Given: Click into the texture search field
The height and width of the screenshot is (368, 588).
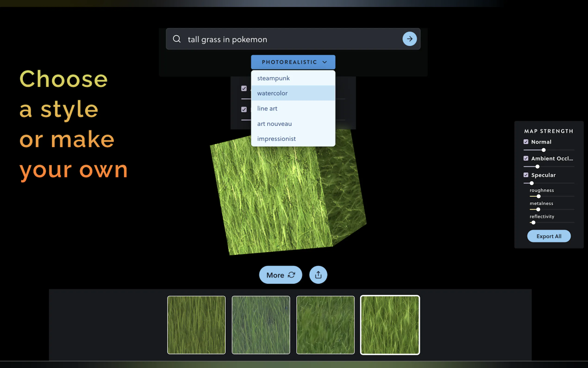Looking at the screenshot, I should coord(292,39).
